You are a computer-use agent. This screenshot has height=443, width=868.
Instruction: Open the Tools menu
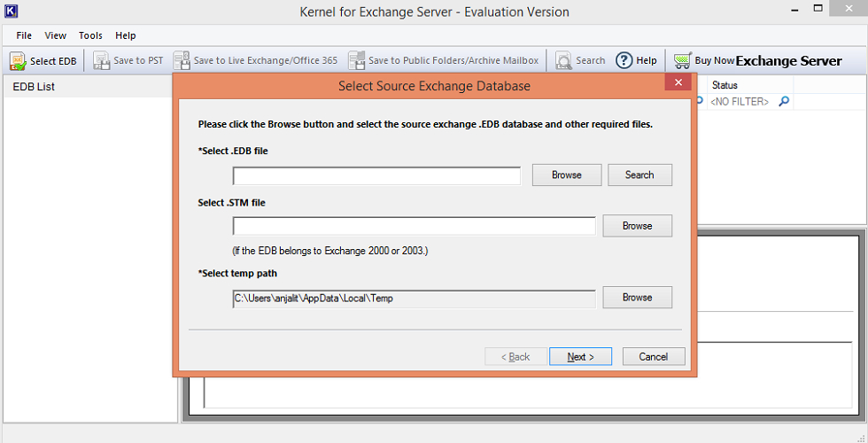click(90, 35)
